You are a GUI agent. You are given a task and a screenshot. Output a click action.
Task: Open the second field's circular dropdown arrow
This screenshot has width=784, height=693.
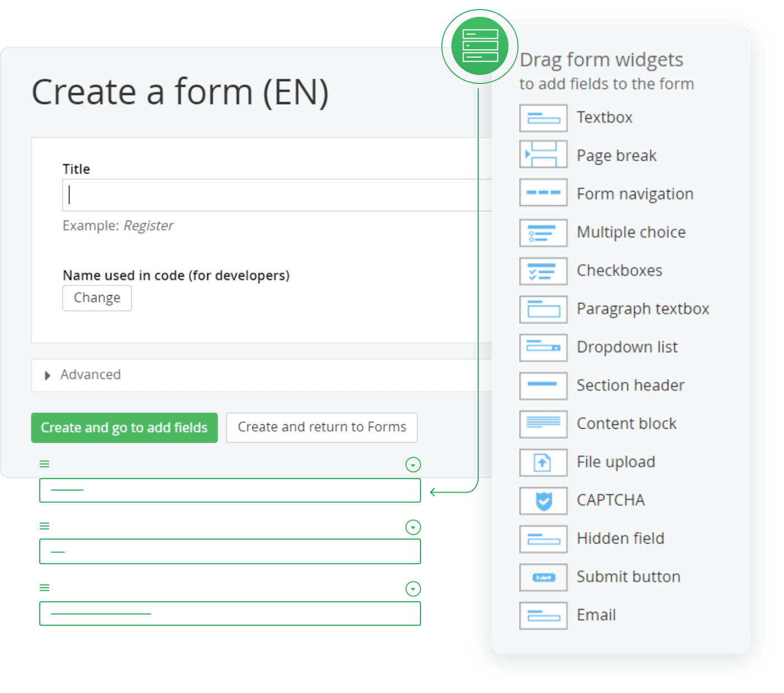[x=413, y=527]
